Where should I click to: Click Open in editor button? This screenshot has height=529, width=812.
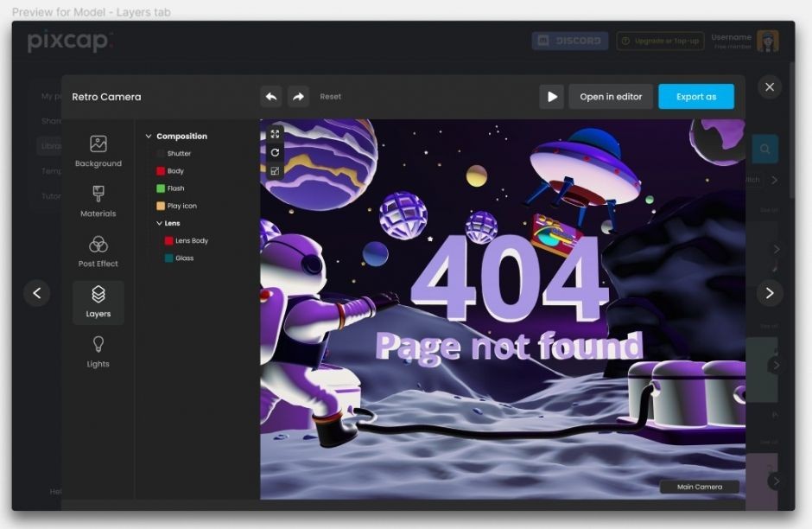(611, 97)
